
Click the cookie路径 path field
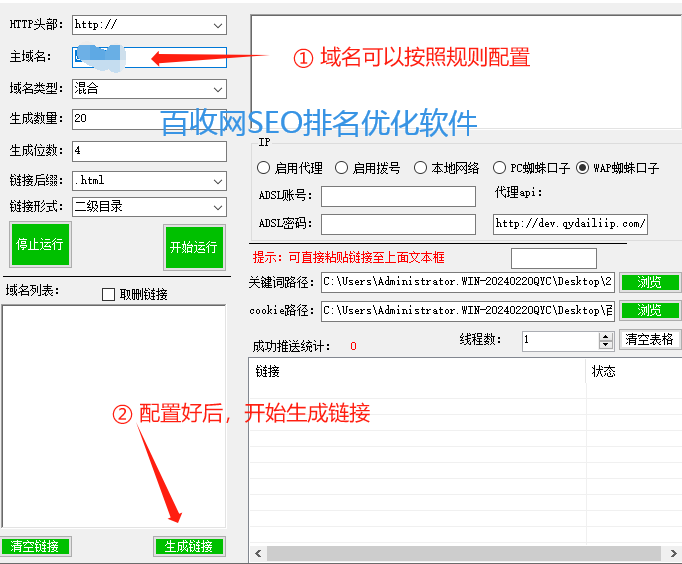point(468,311)
